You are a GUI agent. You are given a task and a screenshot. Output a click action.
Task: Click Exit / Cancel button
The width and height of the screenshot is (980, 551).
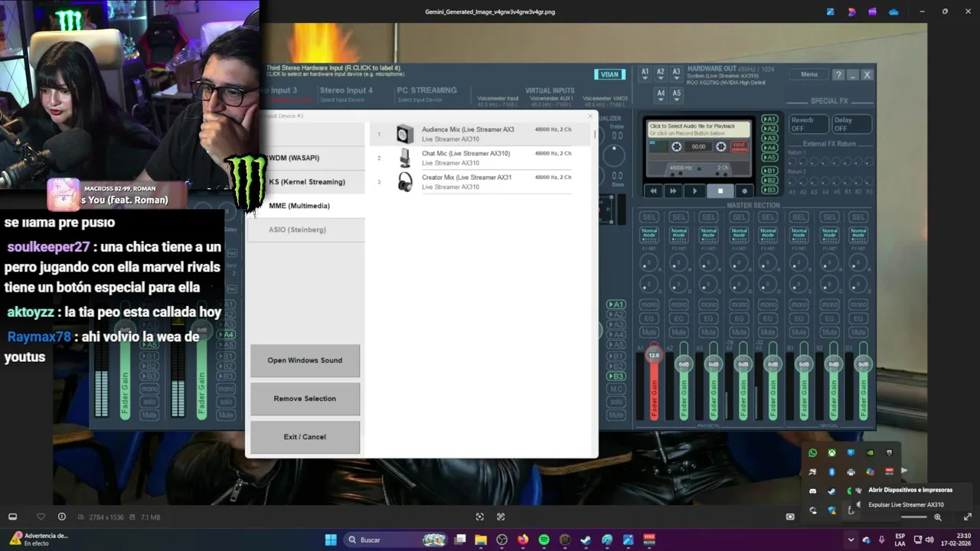[x=305, y=437]
